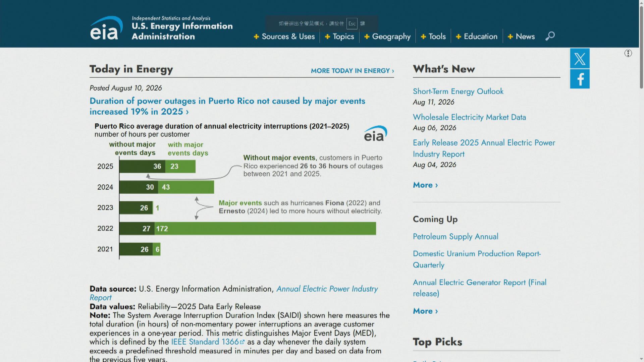
Task: Expand the Sources & Uses menu
Action: pos(284,36)
